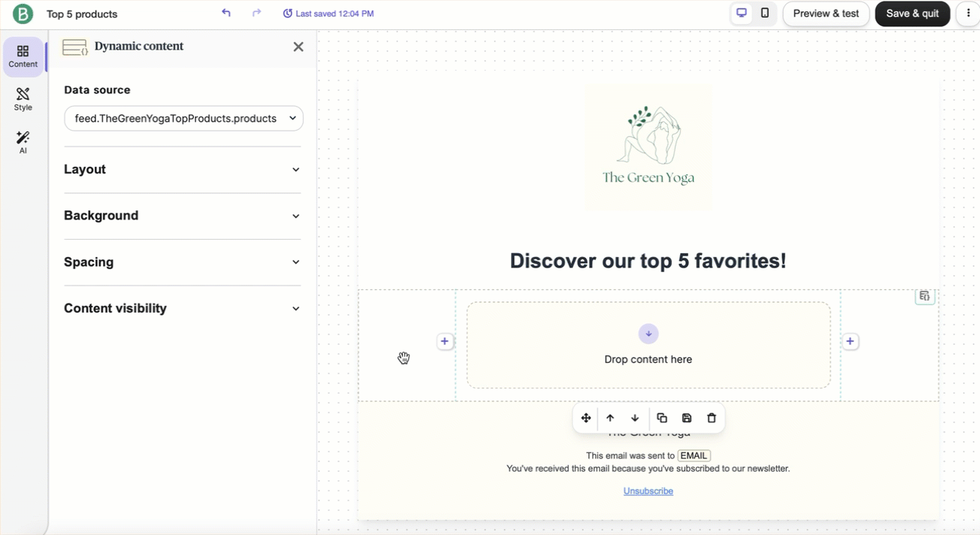Open the AI assistant tab

(x=23, y=142)
